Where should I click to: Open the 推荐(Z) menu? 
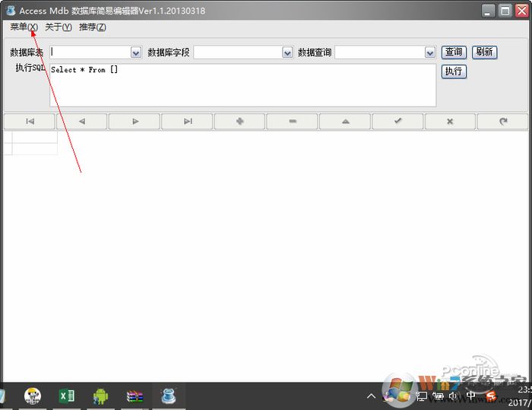pos(92,27)
